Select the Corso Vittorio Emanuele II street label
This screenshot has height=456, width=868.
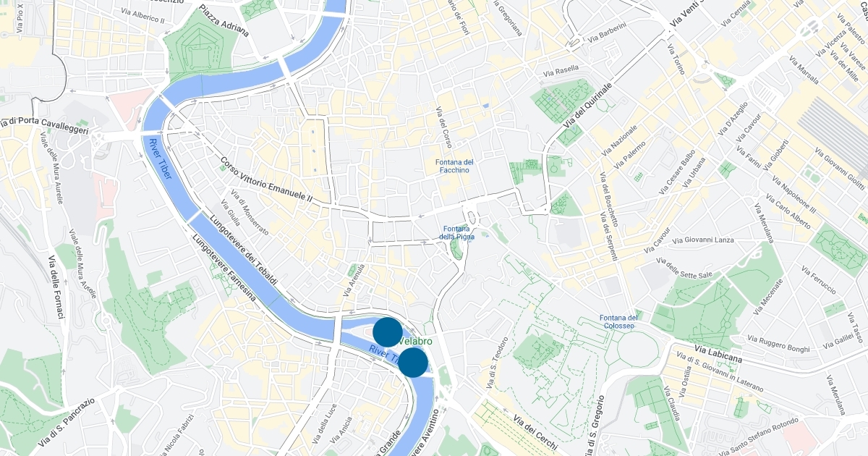tap(267, 180)
